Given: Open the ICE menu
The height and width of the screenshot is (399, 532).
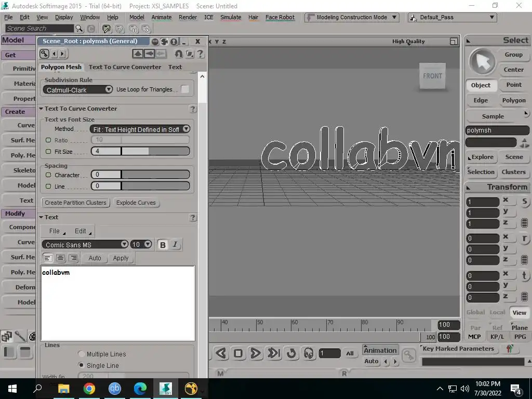Looking at the screenshot, I should click(209, 17).
